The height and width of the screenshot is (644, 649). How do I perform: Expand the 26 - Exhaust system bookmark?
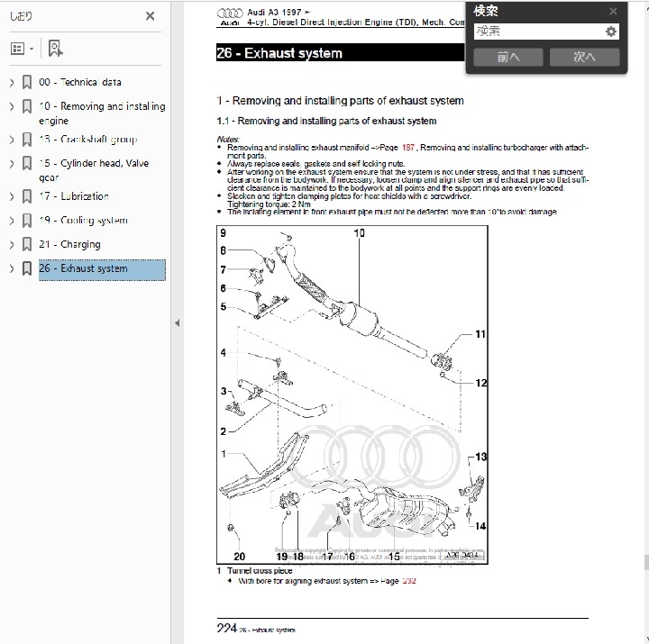point(12,268)
